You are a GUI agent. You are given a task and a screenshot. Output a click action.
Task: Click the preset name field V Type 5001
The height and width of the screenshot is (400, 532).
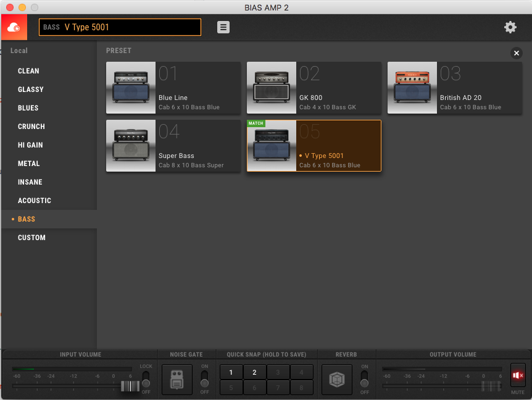[120, 27]
